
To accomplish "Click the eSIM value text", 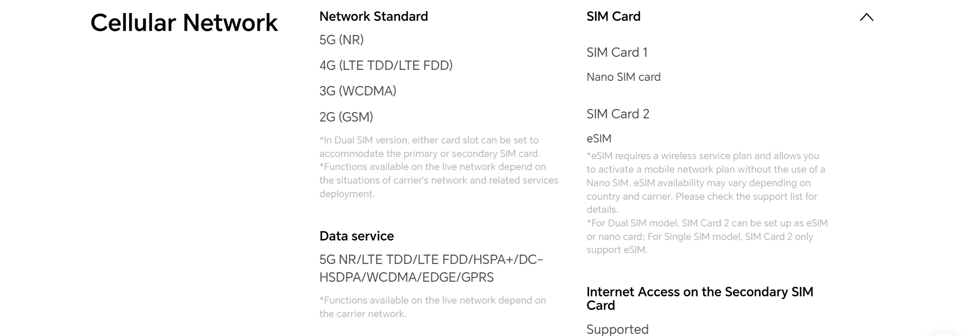I will click(x=599, y=139).
